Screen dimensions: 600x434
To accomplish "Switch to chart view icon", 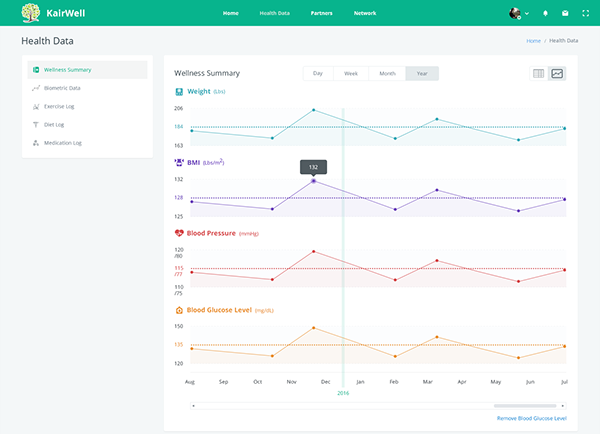I will 557,73.
